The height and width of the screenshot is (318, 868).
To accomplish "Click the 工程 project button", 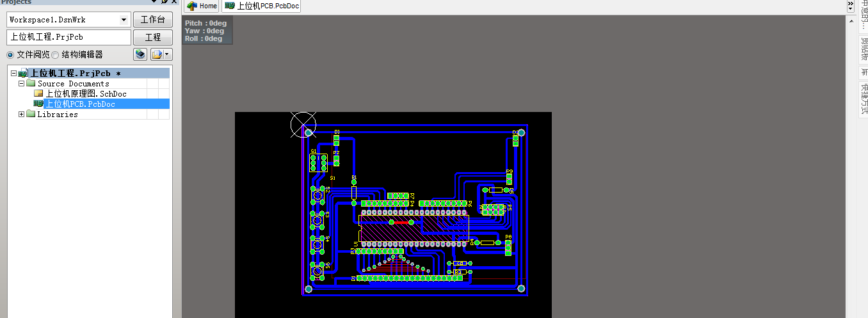I will click(x=153, y=37).
